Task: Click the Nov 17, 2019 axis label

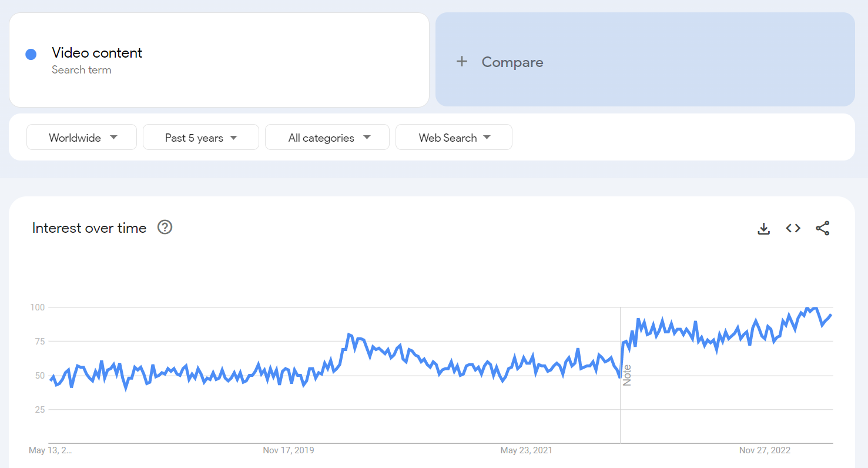Action: (289, 450)
